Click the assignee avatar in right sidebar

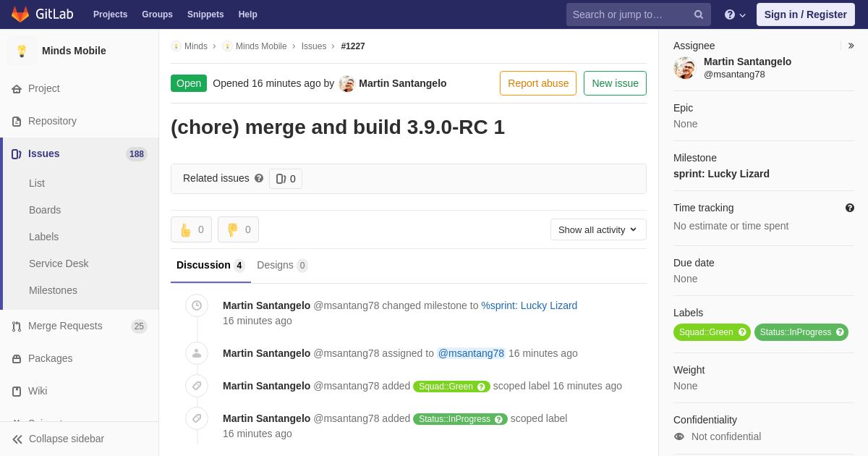coord(684,68)
